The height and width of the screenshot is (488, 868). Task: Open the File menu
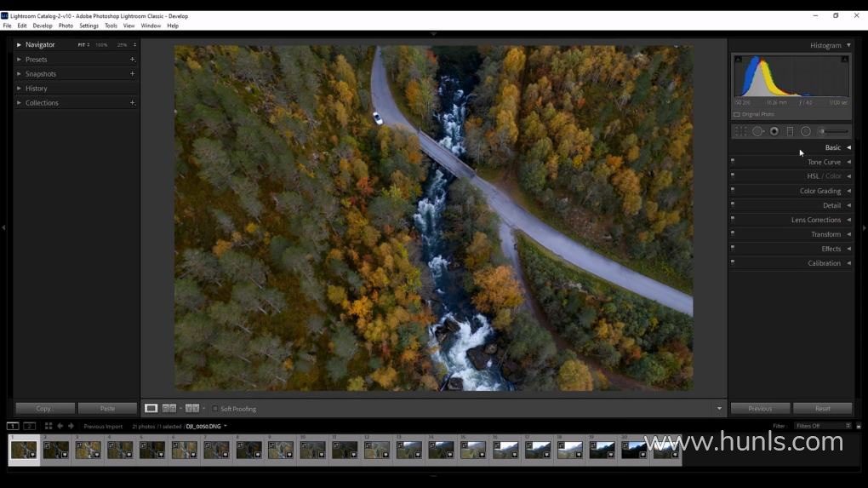pos(7,26)
